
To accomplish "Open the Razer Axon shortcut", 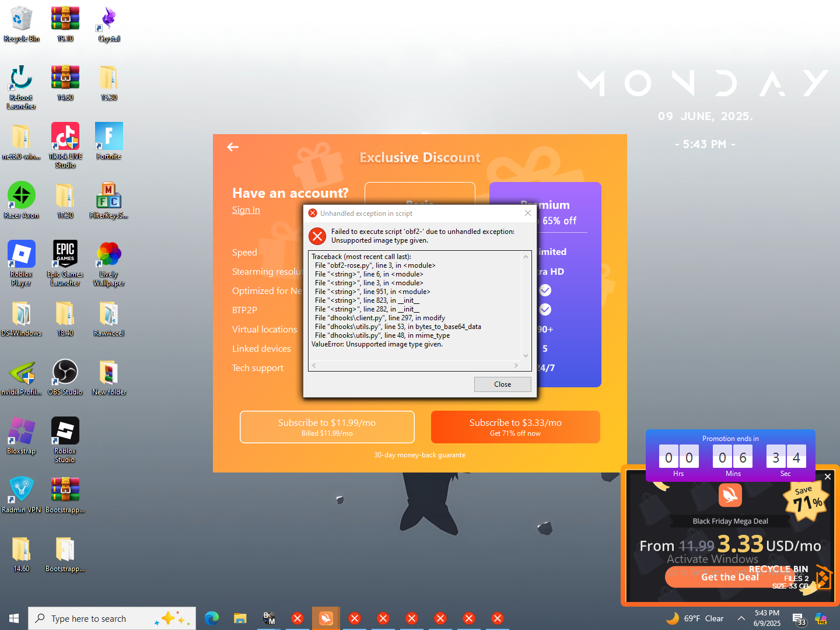I will 22,201.
